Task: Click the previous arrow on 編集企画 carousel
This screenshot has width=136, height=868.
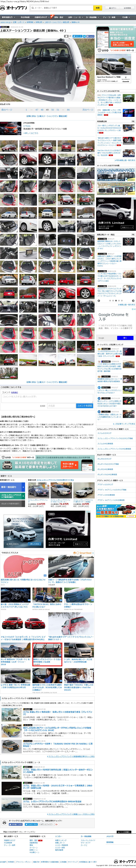Action: point(99,301)
